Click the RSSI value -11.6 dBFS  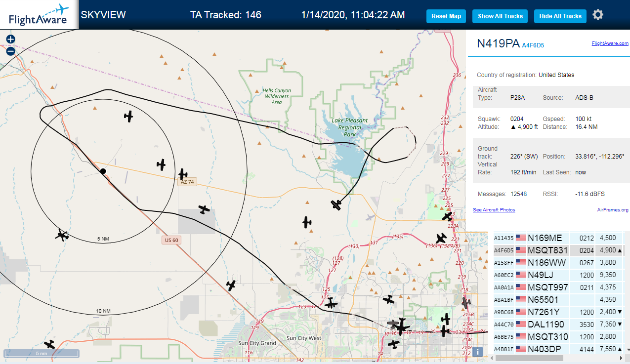pyautogui.click(x=590, y=194)
